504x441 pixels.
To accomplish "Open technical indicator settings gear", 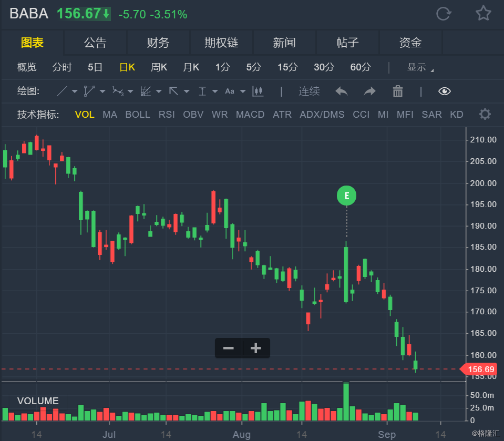I will click(485, 114).
